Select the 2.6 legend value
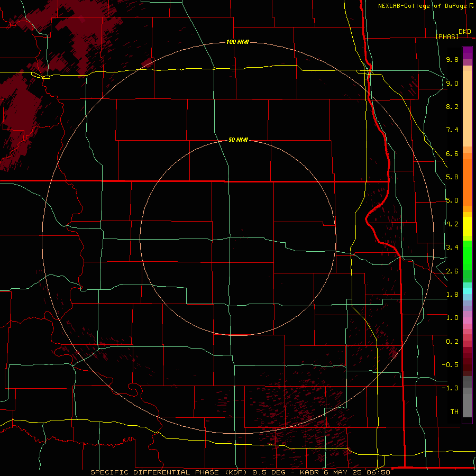This screenshot has height=476, width=476. coord(452,271)
